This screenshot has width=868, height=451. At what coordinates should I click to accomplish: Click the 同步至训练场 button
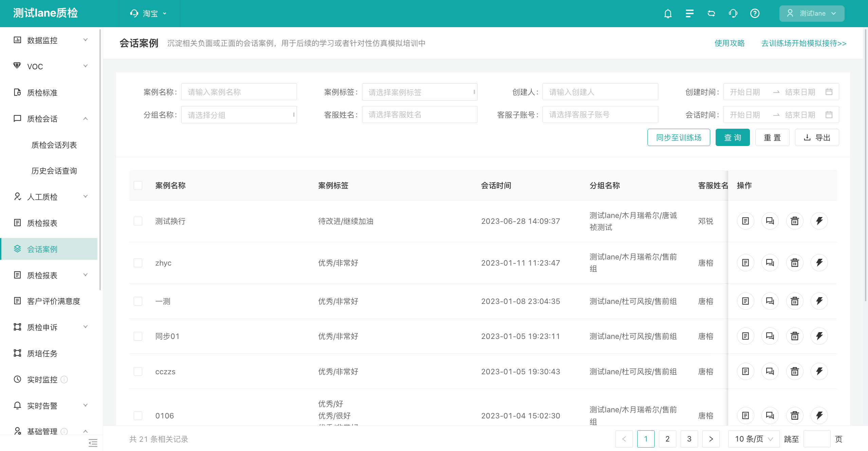click(x=679, y=138)
